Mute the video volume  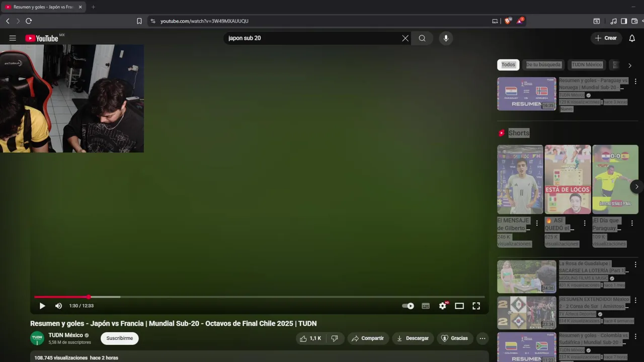(58, 306)
